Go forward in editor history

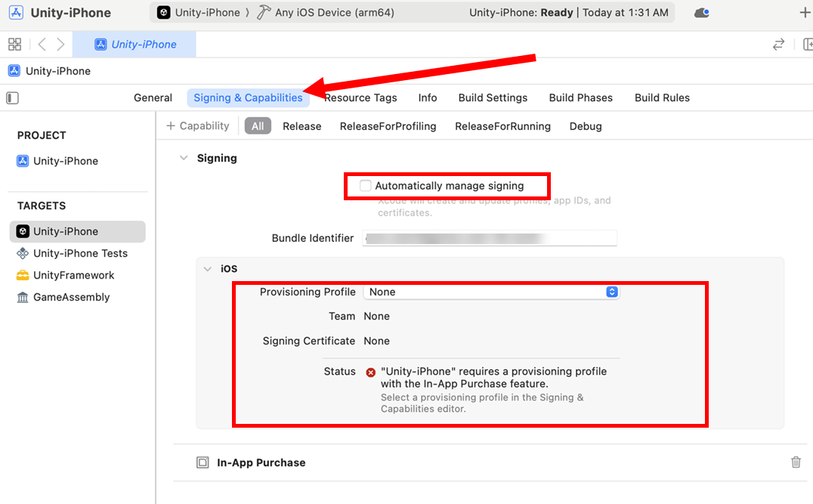60,44
